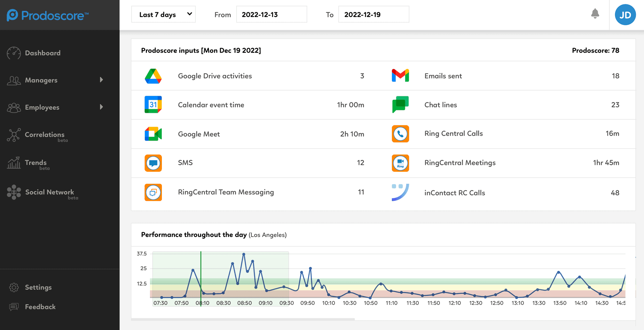Click the 10:30 time axis label

[350, 303]
